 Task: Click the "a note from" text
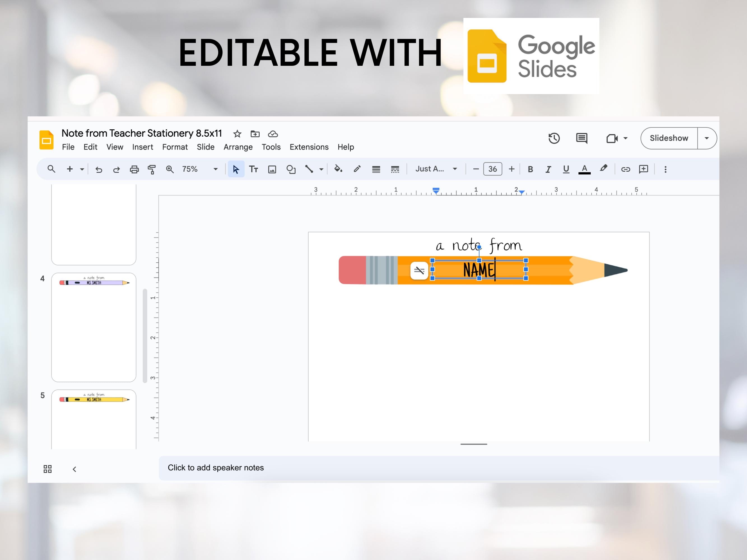tap(479, 245)
